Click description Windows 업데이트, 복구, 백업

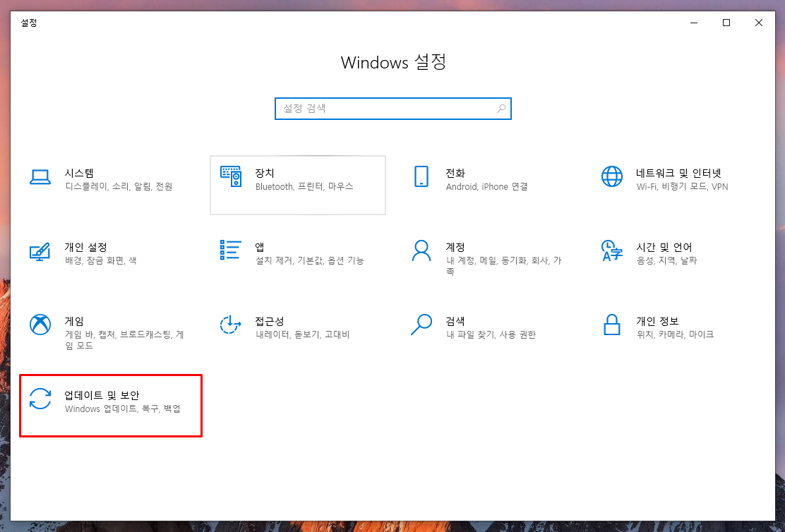pos(123,409)
